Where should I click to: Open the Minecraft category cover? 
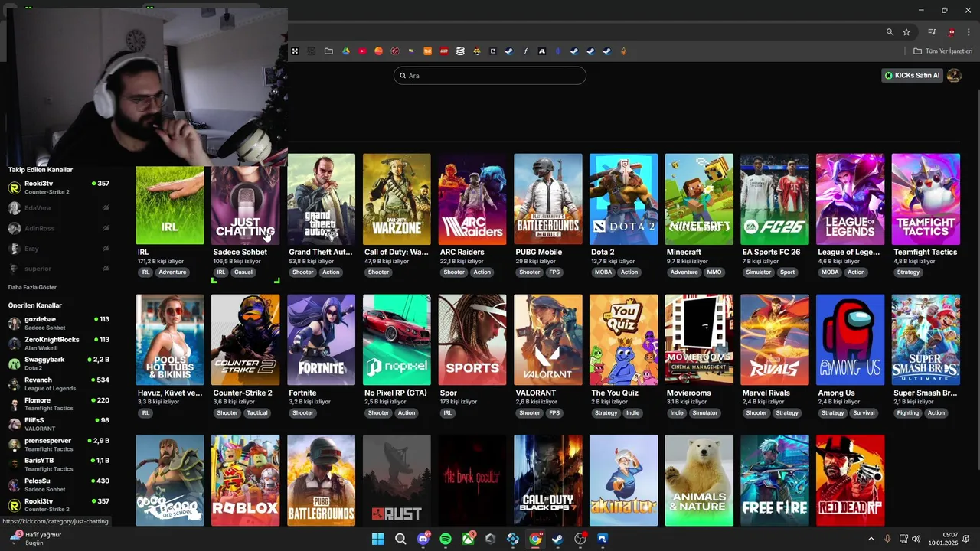(x=699, y=199)
